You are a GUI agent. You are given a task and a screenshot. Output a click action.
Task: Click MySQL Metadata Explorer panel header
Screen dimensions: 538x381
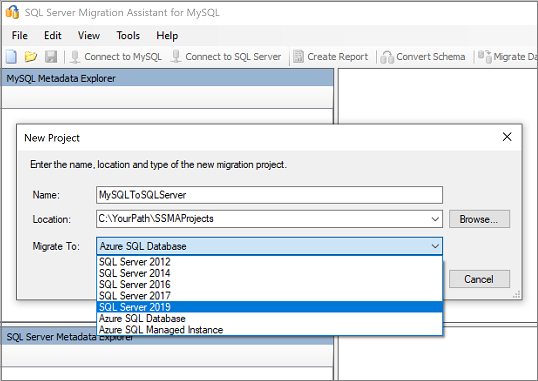pyautogui.click(x=167, y=78)
